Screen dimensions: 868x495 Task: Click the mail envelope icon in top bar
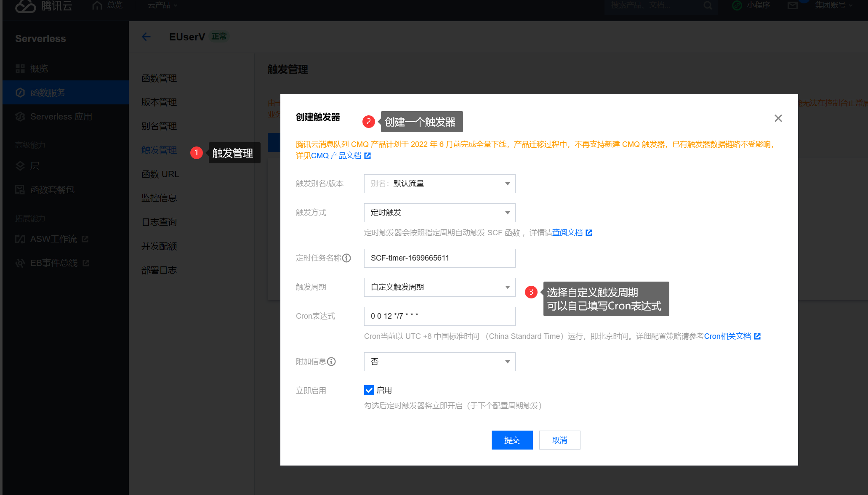pos(793,5)
